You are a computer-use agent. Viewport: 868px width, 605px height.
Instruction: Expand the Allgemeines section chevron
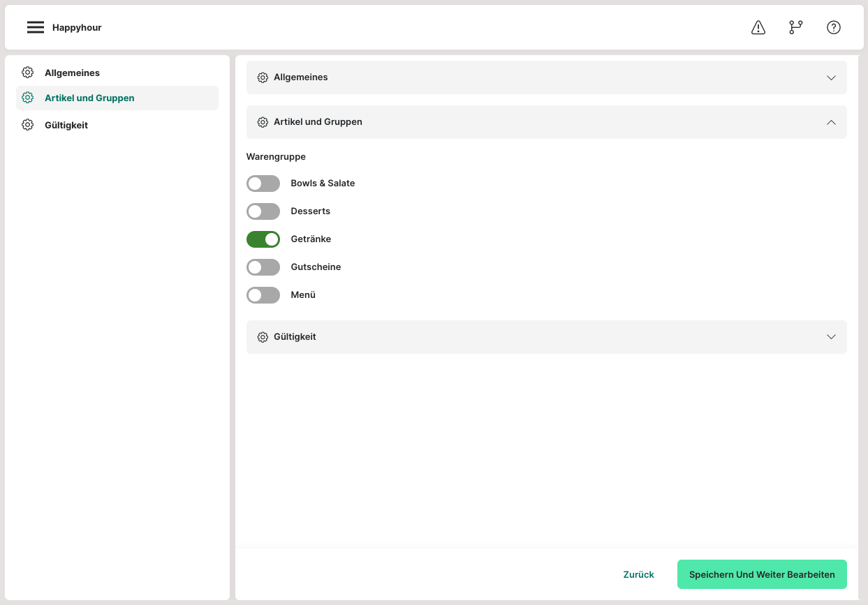831,77
